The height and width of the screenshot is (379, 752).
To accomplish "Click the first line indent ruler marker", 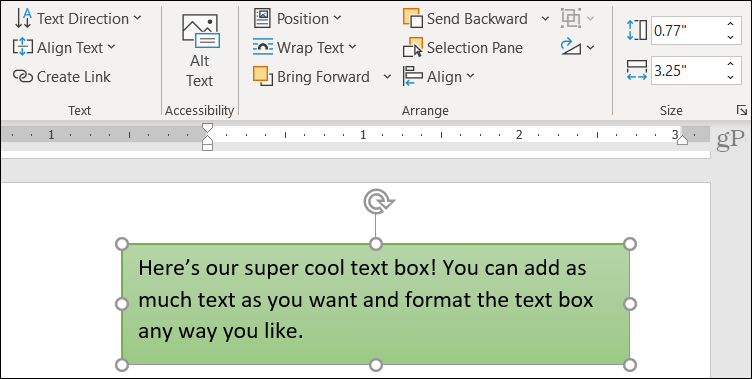I will pos(207,128).
